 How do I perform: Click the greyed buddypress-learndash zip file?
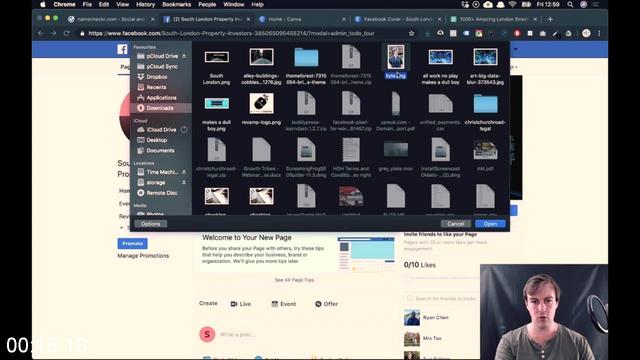[306, 111]
